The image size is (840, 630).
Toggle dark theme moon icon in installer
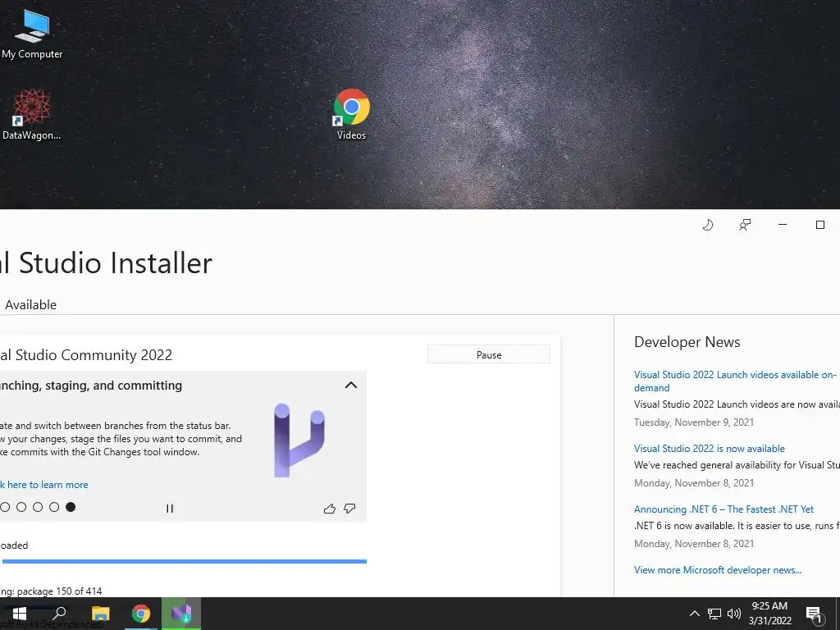click(708, 225)
